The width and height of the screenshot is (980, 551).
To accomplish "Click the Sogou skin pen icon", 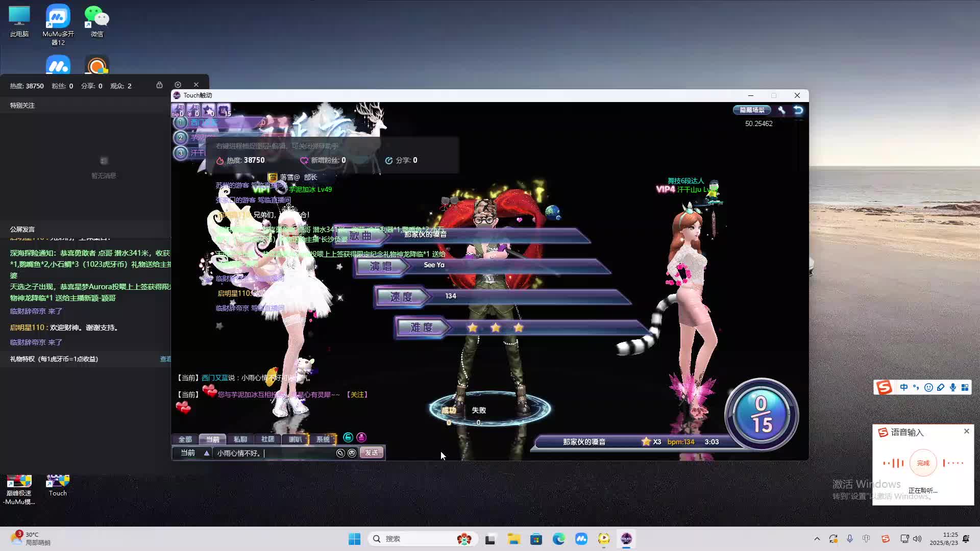I will (941, 388).
